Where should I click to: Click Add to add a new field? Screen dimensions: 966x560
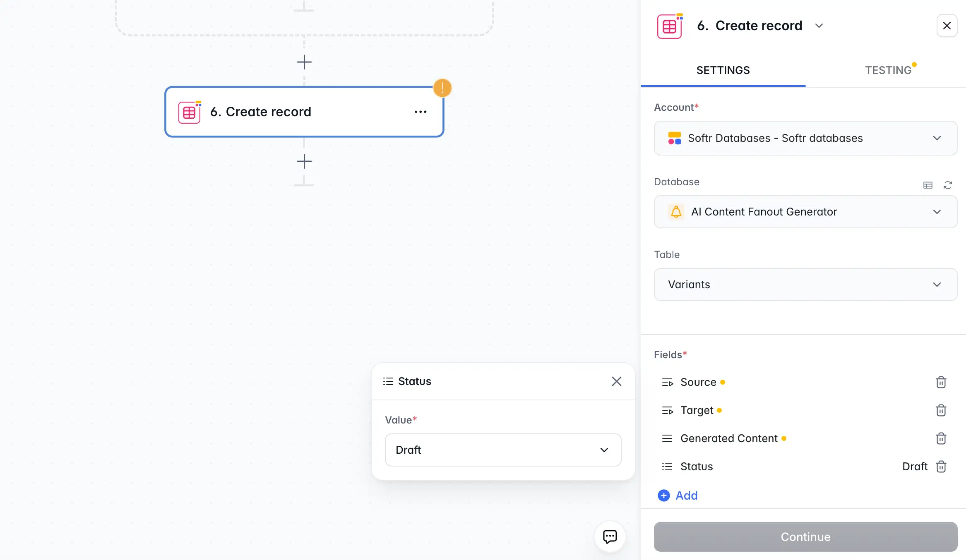click(x=678, y=495)
